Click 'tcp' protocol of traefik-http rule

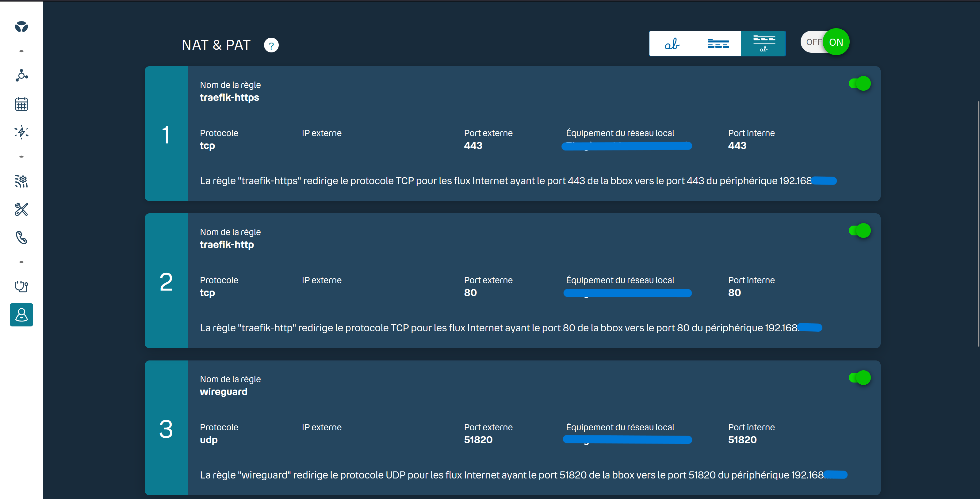tap(207, 293)
